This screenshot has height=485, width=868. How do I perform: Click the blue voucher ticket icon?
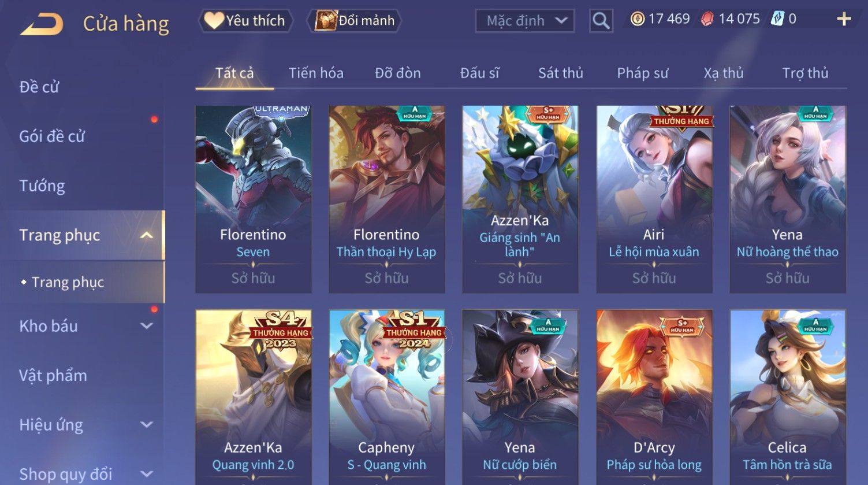(x=777, y=19)
